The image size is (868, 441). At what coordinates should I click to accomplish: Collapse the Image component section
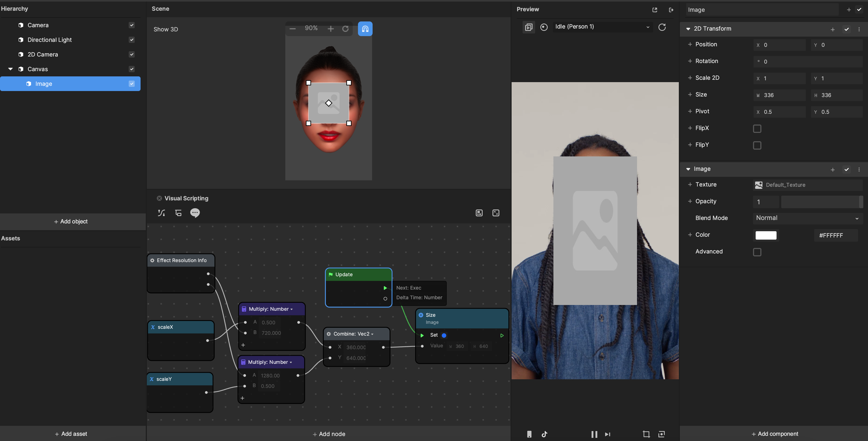(688, 169)
